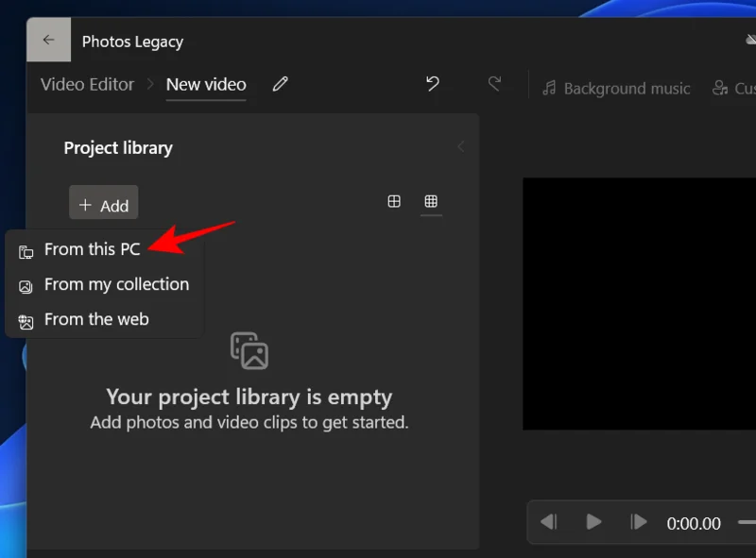
Task: Collapse the Project library panel
Action: tap(460, 147)
